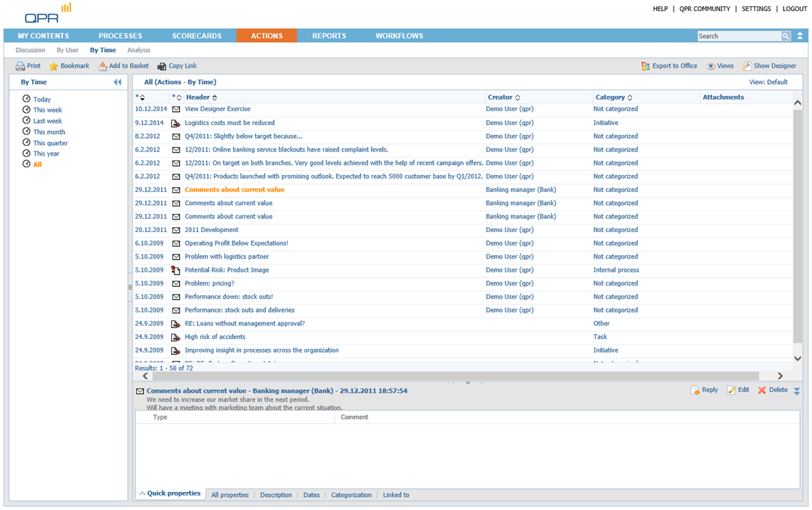Click the horizontal scrollbar under the list
Image resolution: width=812 pixels, height=510 pixels.
coord(459,376)
